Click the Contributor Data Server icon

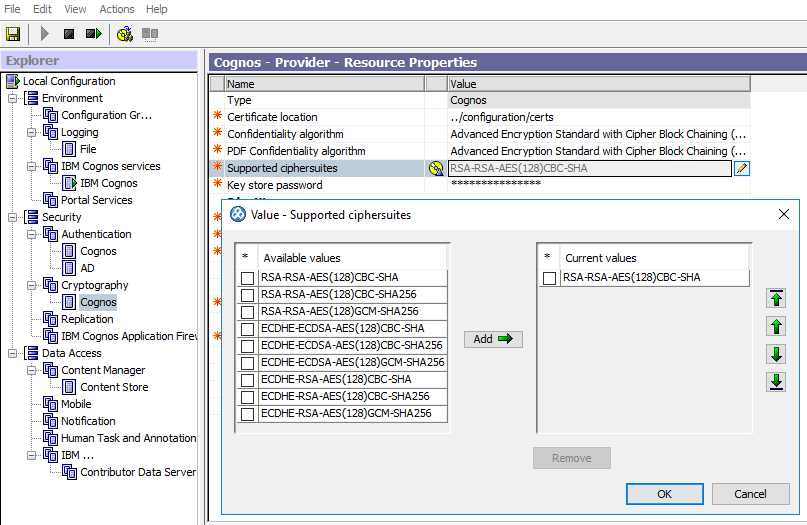click(x=69, y=472)
